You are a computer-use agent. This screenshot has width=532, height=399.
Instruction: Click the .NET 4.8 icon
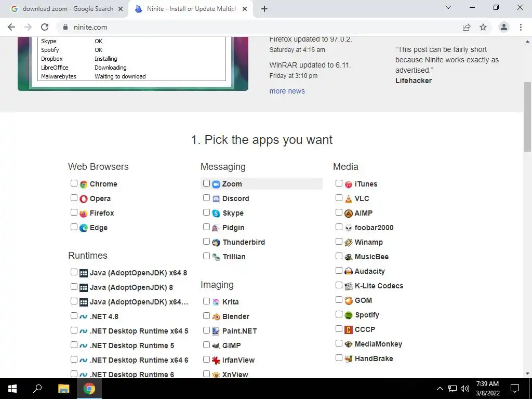click(x=84, y=316)
